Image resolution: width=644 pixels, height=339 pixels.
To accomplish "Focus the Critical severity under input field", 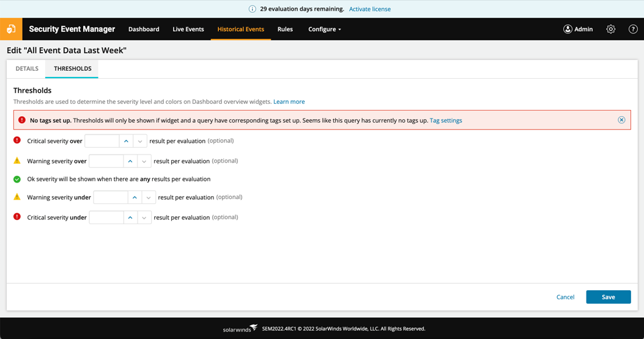I will pyautogui.click(x=106, y=217).
